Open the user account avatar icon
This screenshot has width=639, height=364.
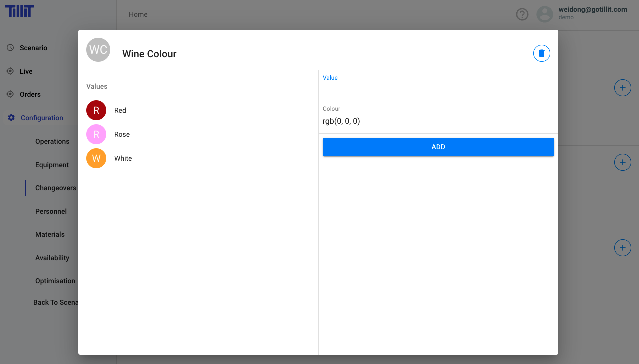tap(544, 14)
